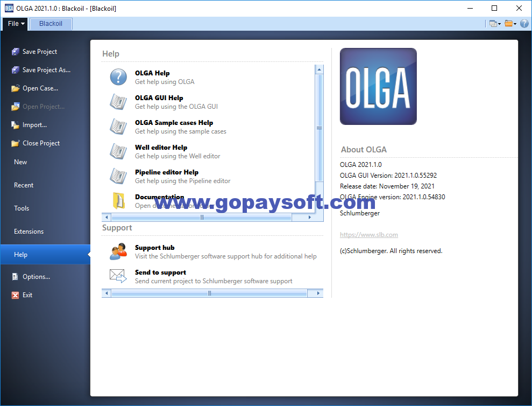Open the Support hub entry text
The image size is (532, 406).
(225, 252)
